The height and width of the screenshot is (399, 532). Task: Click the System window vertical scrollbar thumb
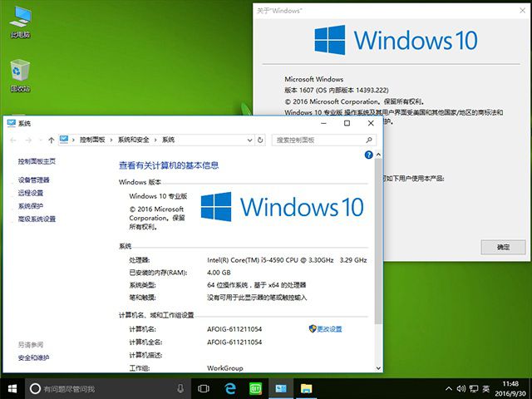pyautogui.click(x=378, y=241)
